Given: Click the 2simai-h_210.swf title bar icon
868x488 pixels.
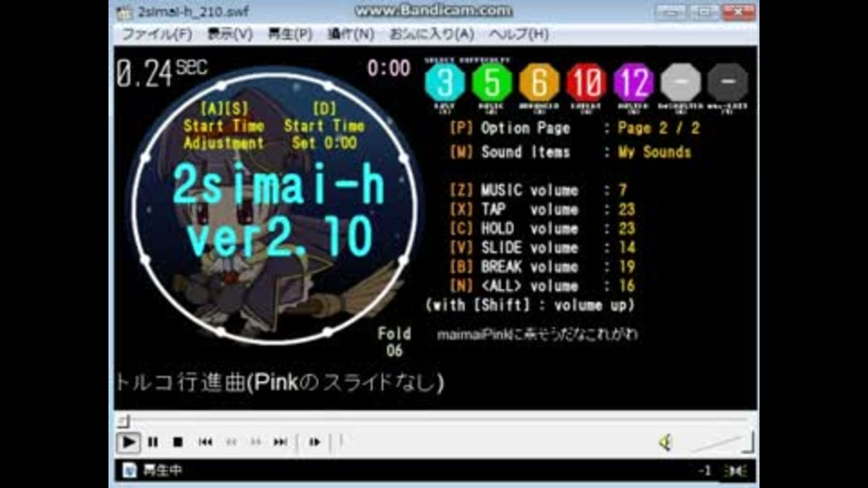Looking at the screenshot, I should (x=124, y=12).
